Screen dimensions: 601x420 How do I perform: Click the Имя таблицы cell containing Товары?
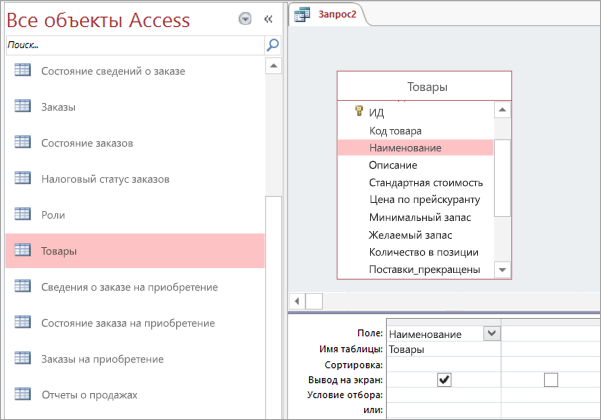tap(443, 349)
